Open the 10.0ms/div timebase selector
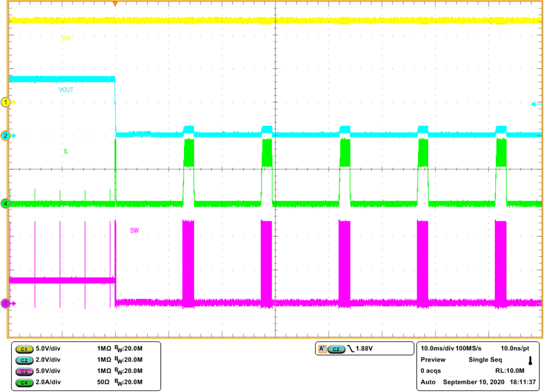The image size is (546, 392). pos(439,348)
